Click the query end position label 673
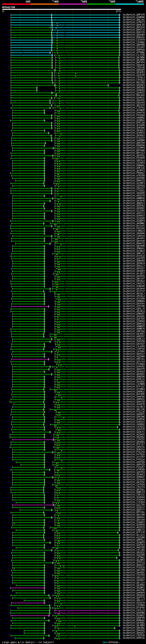Image resolution: width=146 pixels, height=644 pixels. tap(118, 11)
